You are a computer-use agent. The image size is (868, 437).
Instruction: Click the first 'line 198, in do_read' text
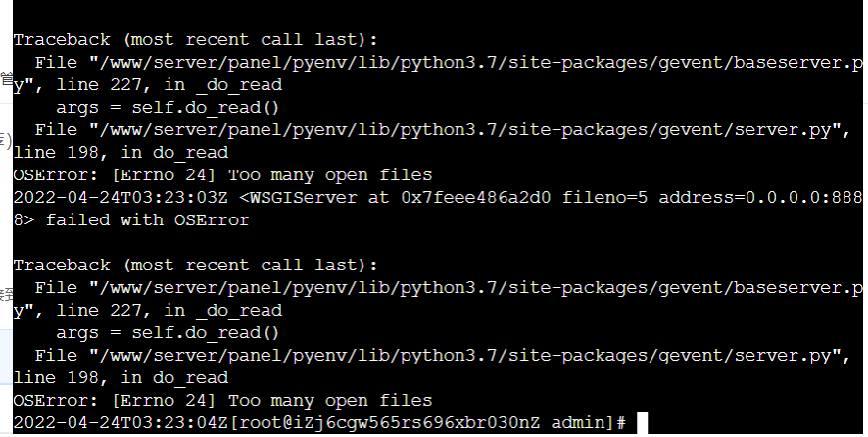121,153
